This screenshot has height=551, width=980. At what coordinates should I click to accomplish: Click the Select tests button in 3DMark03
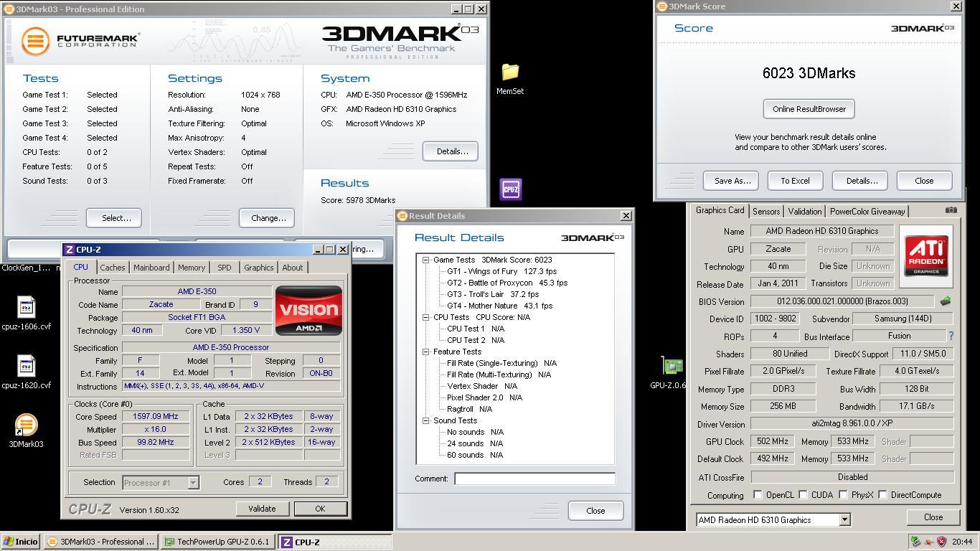pos(113,218)
